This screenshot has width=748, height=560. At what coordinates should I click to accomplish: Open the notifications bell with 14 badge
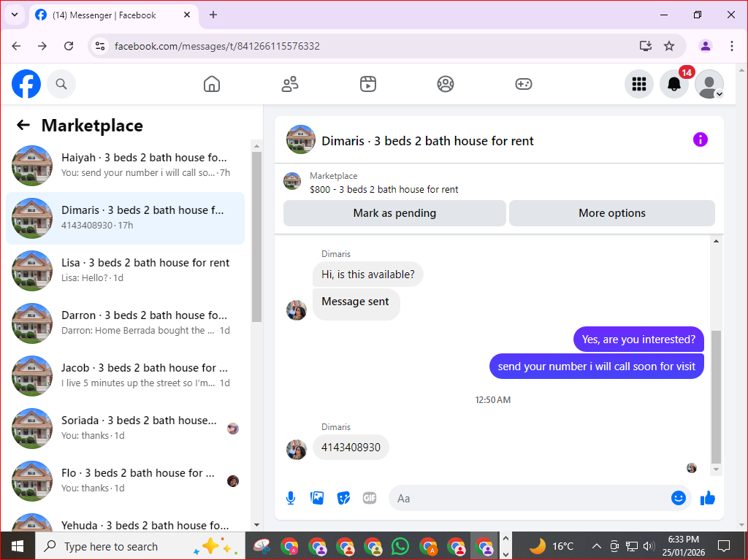point(674,84)
